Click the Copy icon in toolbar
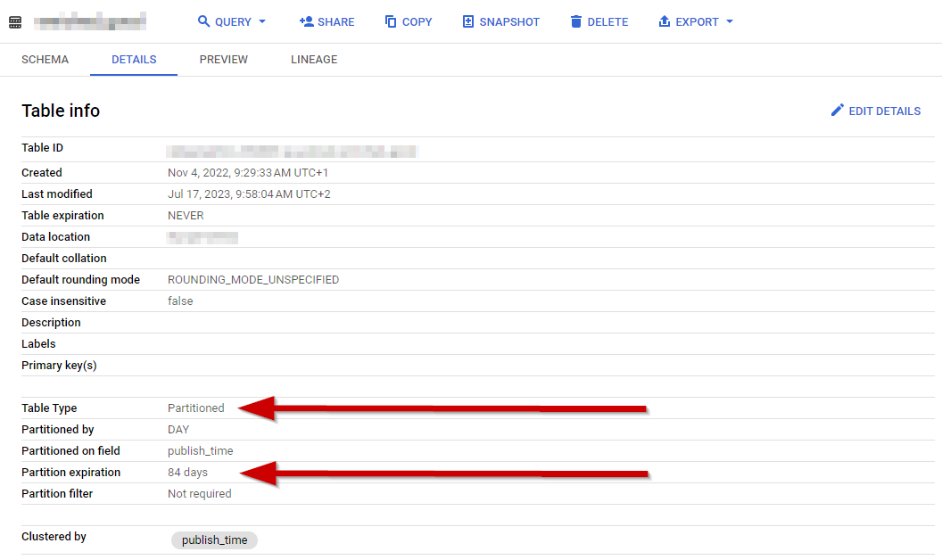Image resolution: width=942 pixels, height=560 pixels. (391, 21)
